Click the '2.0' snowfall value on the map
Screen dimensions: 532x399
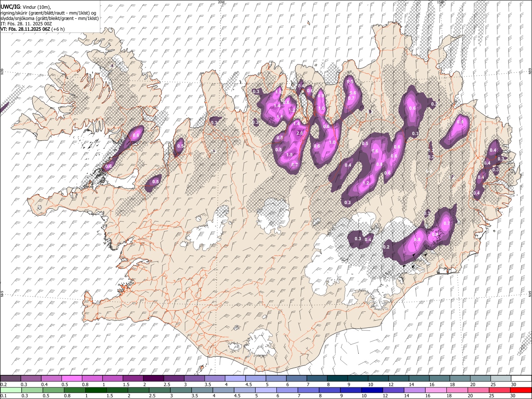[300, 133]
